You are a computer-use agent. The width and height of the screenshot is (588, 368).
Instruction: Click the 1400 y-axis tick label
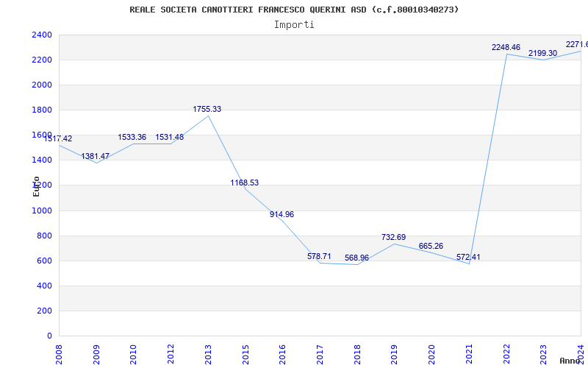(x=42, y=160)
